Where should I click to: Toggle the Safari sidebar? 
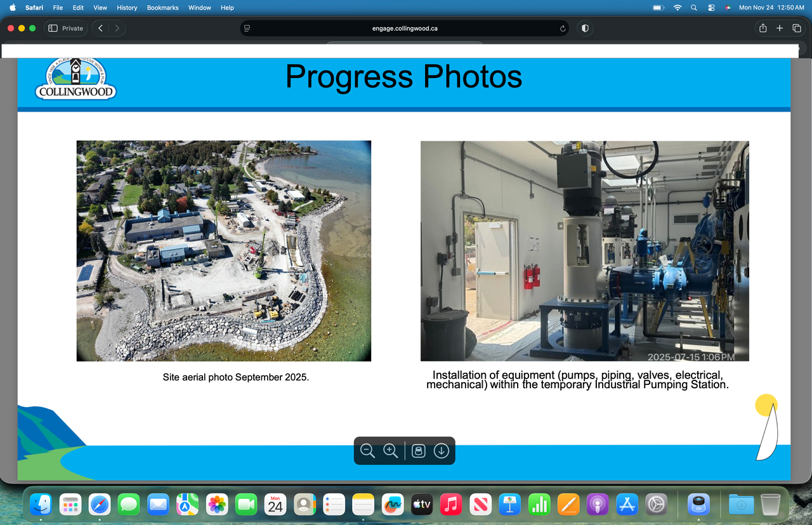[53, 29]
